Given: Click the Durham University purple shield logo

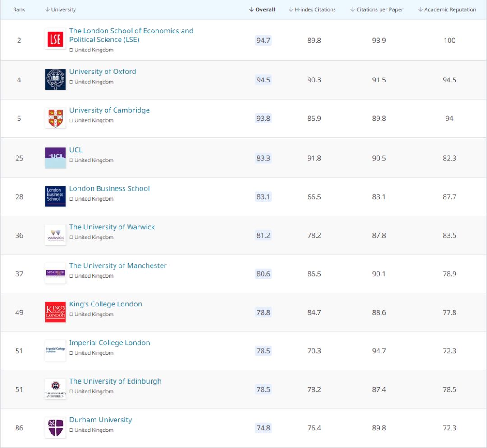Looking at the screenshot, I should (55, 427).
